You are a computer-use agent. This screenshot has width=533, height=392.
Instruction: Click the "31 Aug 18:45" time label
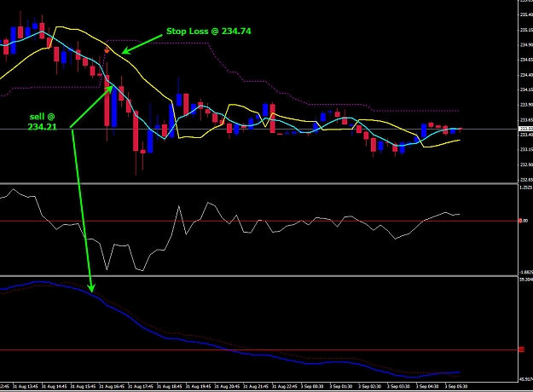(170, 387)
